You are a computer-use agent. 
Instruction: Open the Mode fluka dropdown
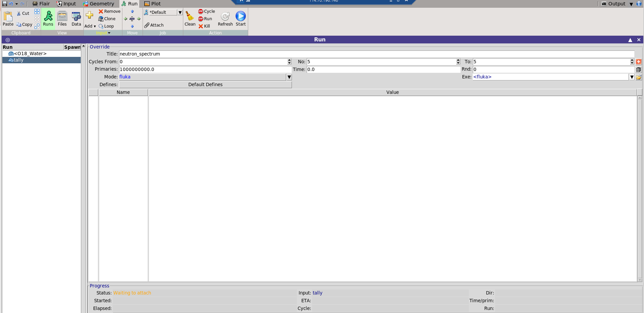coord(289,77)
